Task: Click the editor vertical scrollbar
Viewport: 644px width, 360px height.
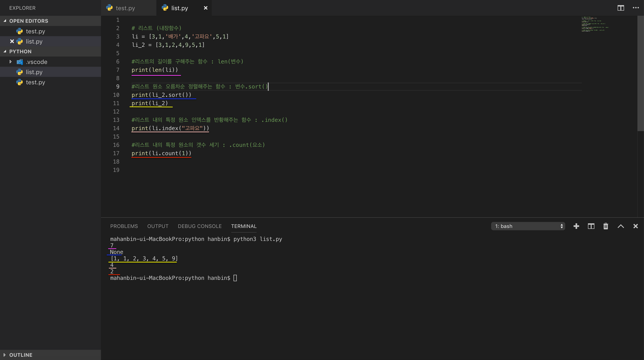Action: point(640,74)
